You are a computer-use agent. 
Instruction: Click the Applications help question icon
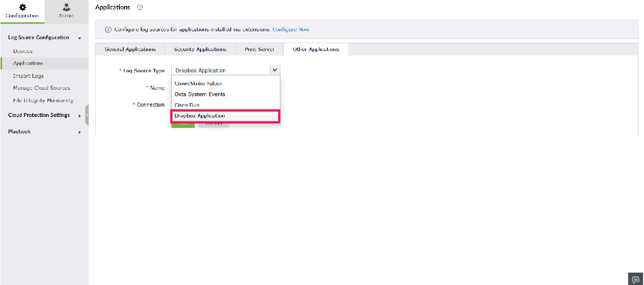tap(140, 7)
